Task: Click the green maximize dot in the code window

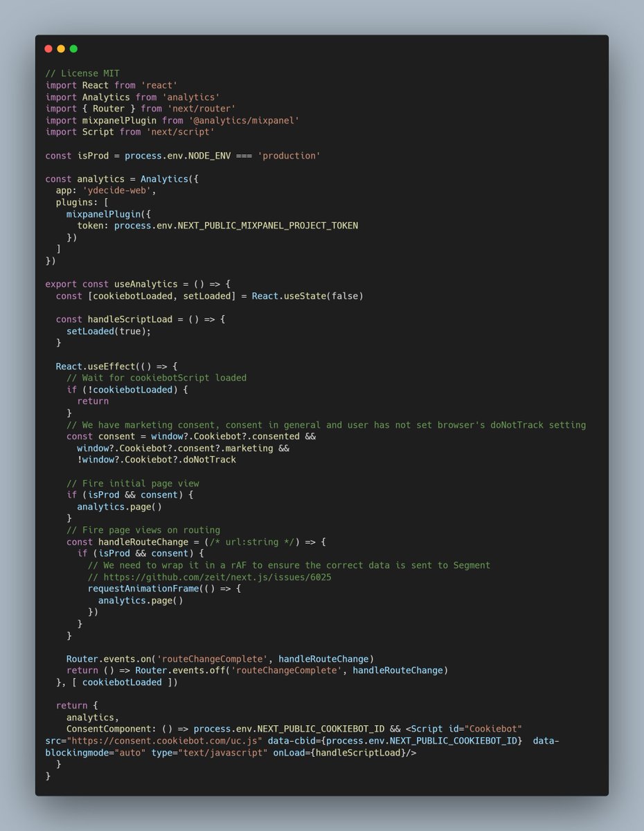Action: coord(73,48)
